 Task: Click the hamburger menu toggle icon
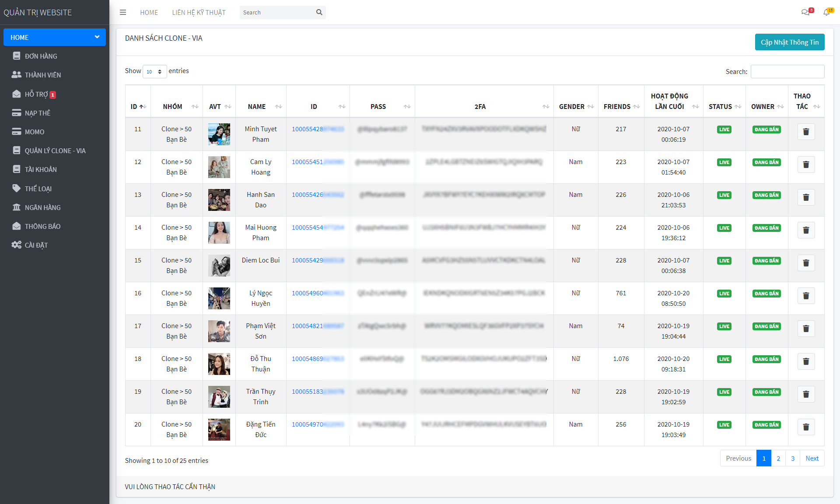coord(123,12)
